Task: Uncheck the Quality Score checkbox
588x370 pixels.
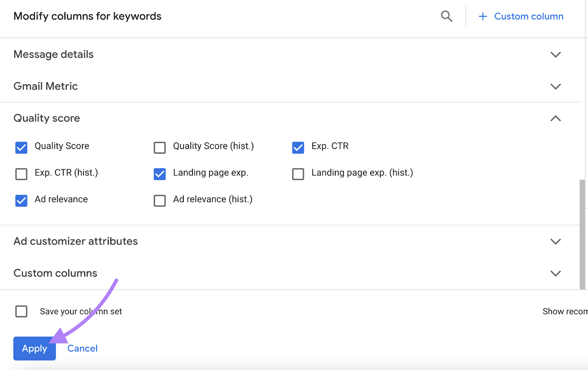Action: point(21,148)
